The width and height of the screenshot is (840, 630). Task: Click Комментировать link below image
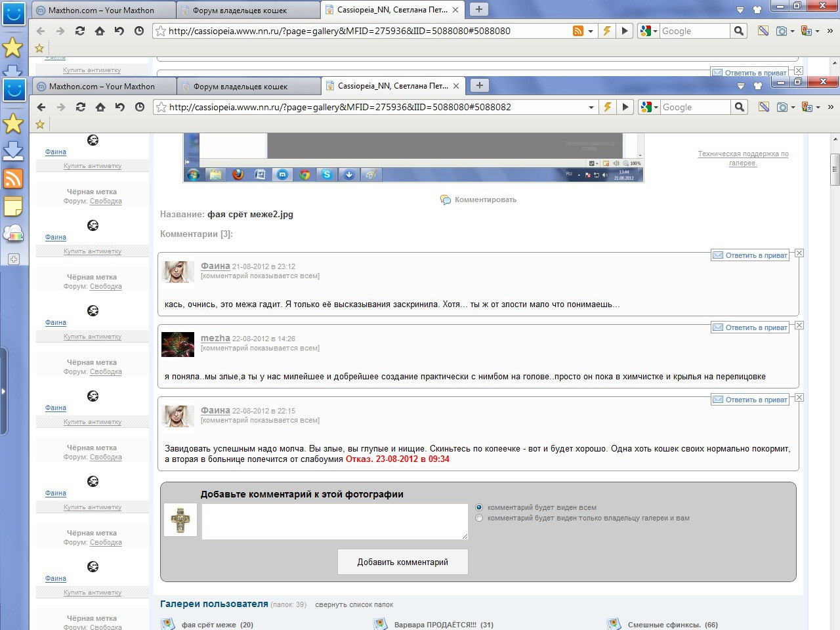point(486,199)
